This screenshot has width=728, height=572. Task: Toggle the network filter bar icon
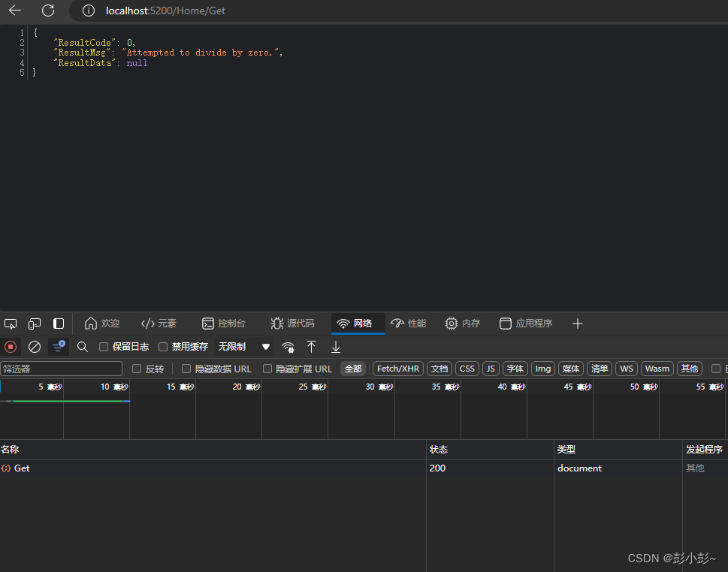(59, 346)
